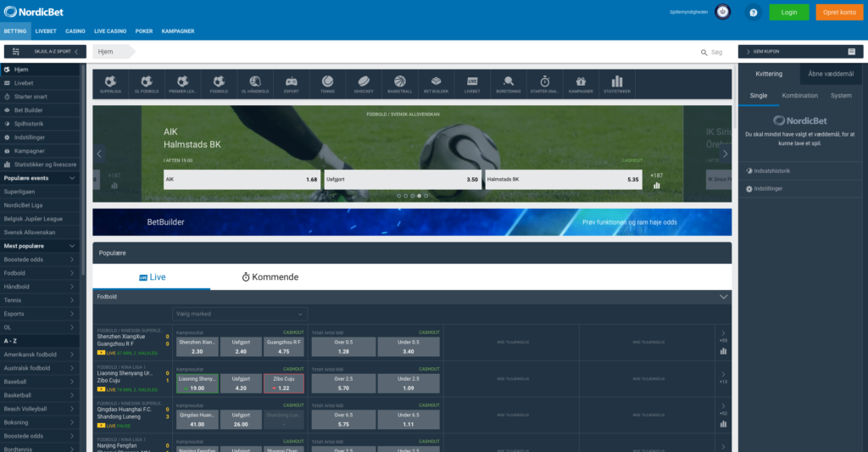Open stats icon for Shenzhen XiangXue match
Viewport: 868px width, 452px height.
click(x=723, y=351)
